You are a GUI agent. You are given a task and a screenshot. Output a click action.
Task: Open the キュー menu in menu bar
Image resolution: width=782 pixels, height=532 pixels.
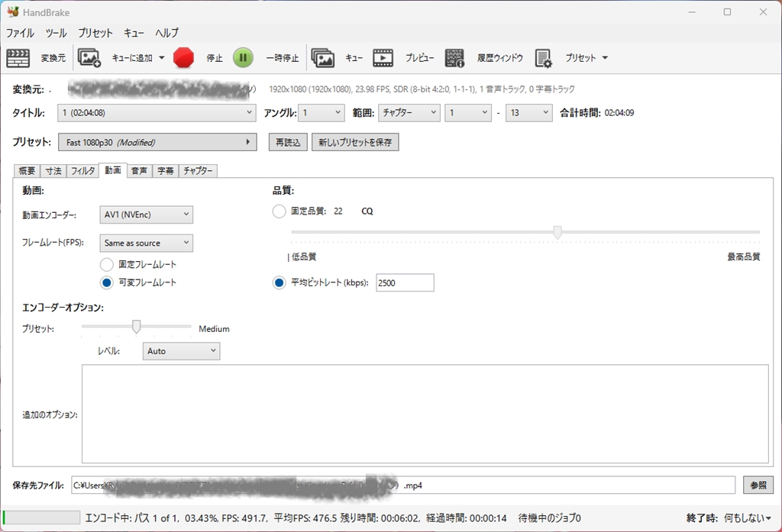click(134, 33)
